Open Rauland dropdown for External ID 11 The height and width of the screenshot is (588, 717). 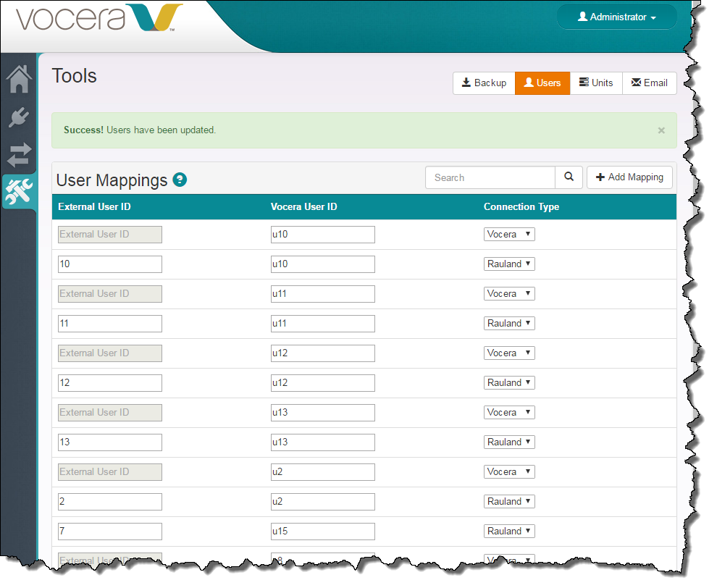509,323
